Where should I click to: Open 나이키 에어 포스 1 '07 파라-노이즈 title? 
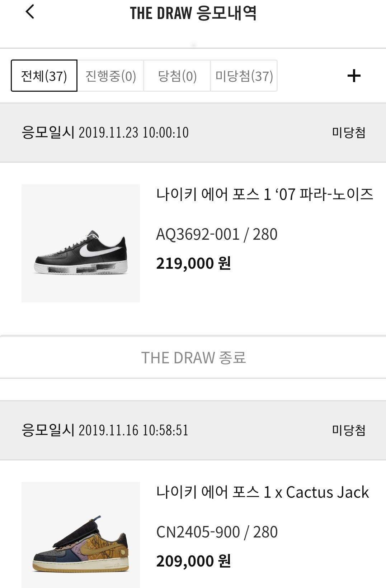[265, 194]
